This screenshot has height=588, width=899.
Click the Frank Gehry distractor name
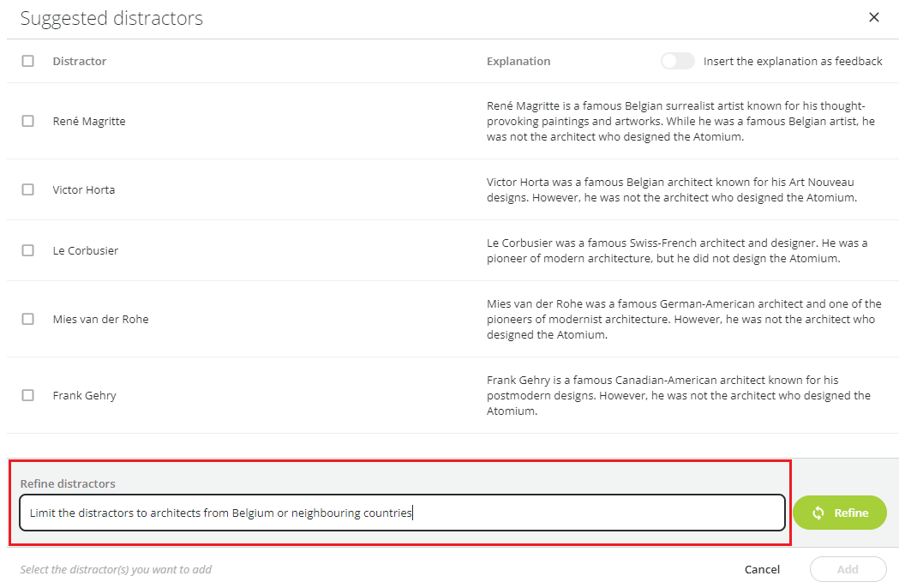point(84,395)
